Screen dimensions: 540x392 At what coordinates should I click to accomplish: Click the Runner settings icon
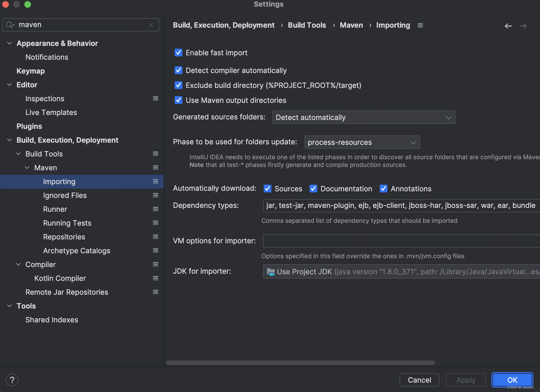coord(156,209)
